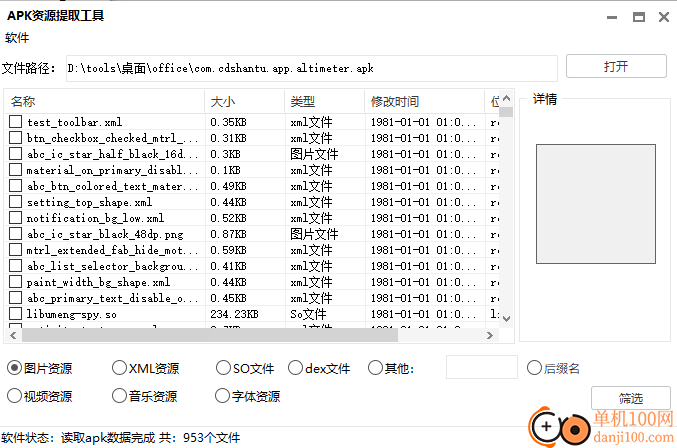
Task: Select the dex文件 radio button
Action: tap(295, 368)
